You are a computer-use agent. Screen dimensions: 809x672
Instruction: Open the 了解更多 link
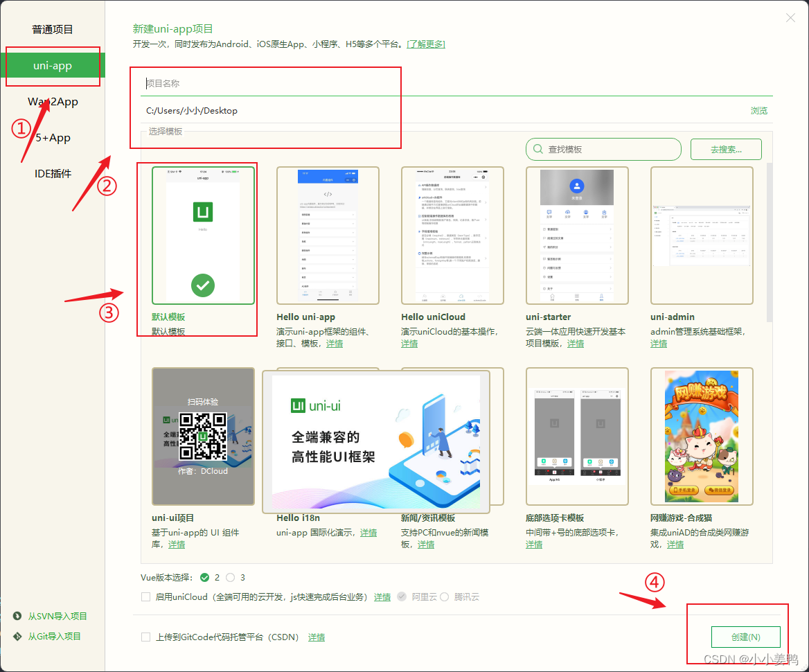coord(427,44)
